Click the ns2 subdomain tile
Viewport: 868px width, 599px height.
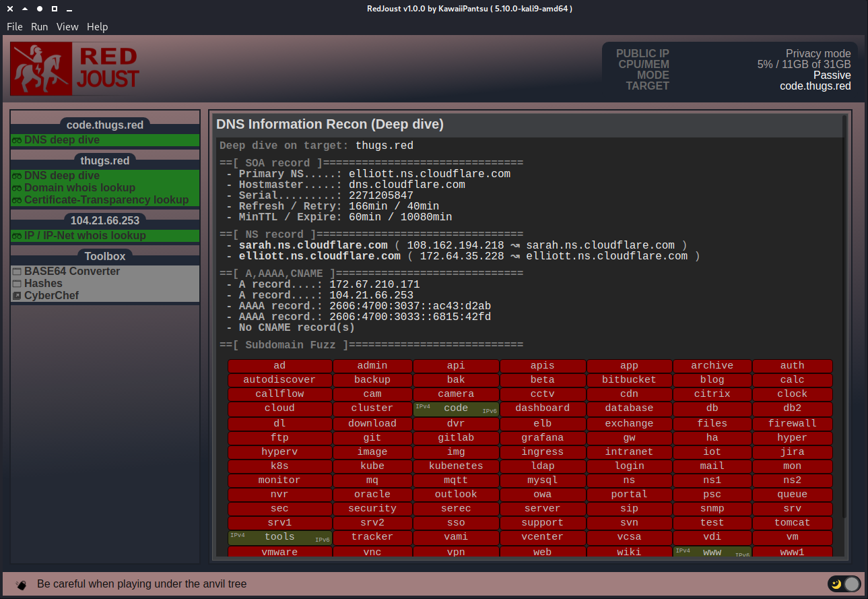point(793,480)
